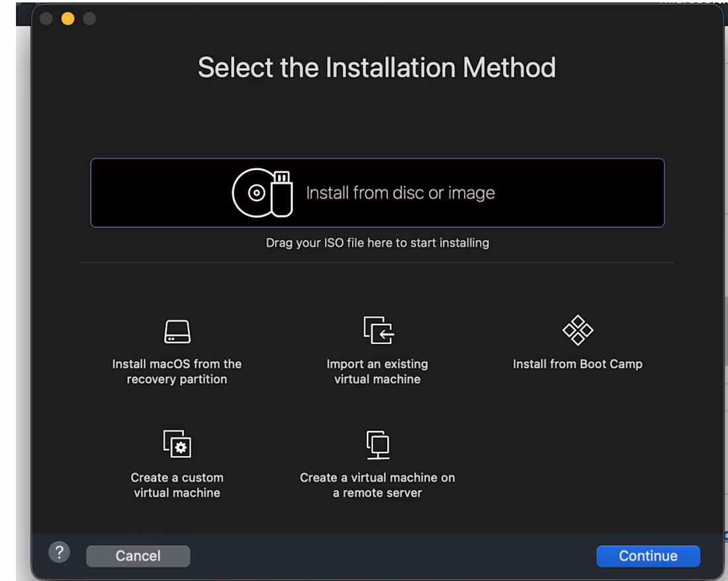Cancel the installation wizard

coord(138,556)
